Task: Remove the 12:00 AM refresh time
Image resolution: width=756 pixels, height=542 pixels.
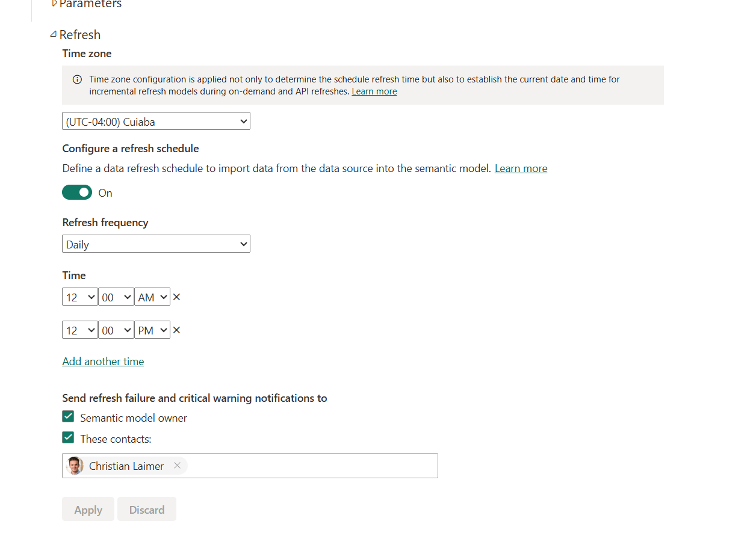Action: coord(177,297)
